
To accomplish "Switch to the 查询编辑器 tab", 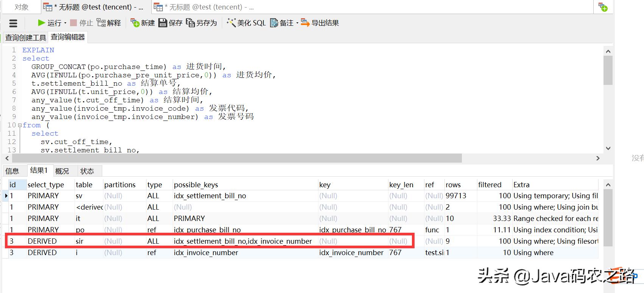I will (68, 37).
